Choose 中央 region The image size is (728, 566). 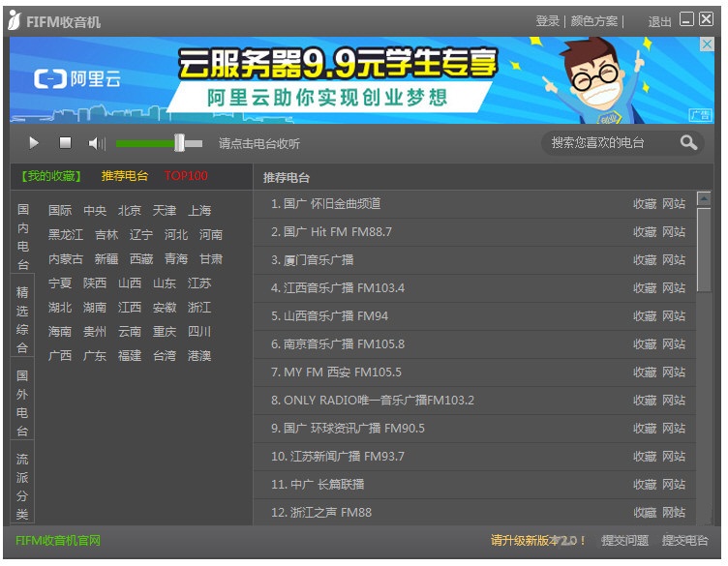tap(95, 211)
